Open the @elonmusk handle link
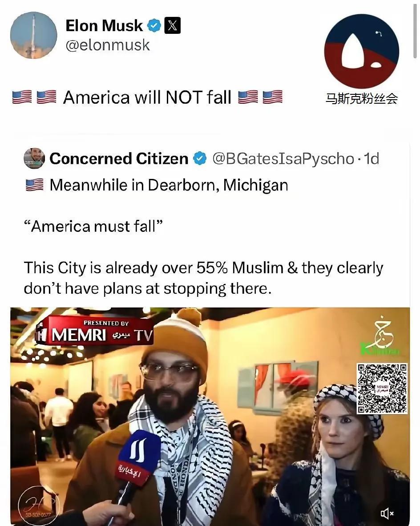 [x=108, y=45]
